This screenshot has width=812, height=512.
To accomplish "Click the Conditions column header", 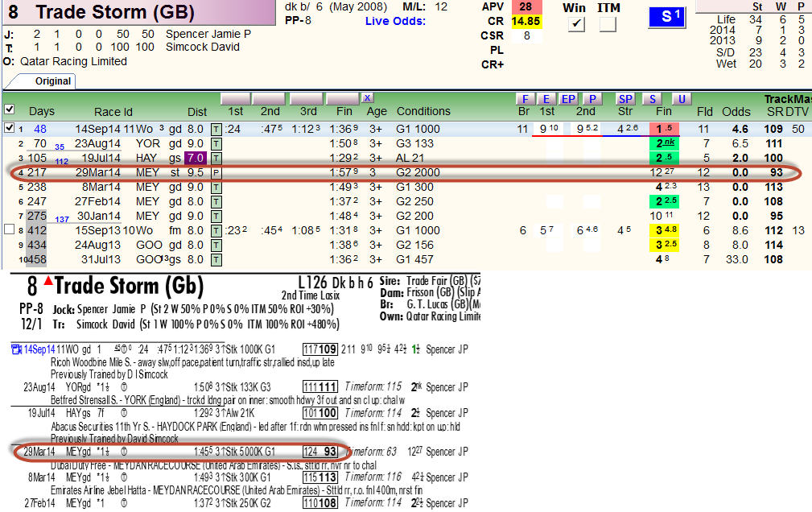I will [423, 111].
